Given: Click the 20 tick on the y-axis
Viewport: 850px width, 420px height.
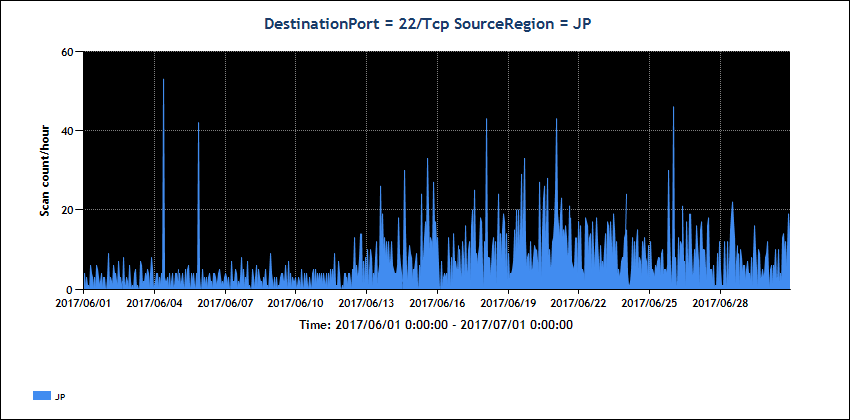Looking at the screenshot, I should coord(69,210).
